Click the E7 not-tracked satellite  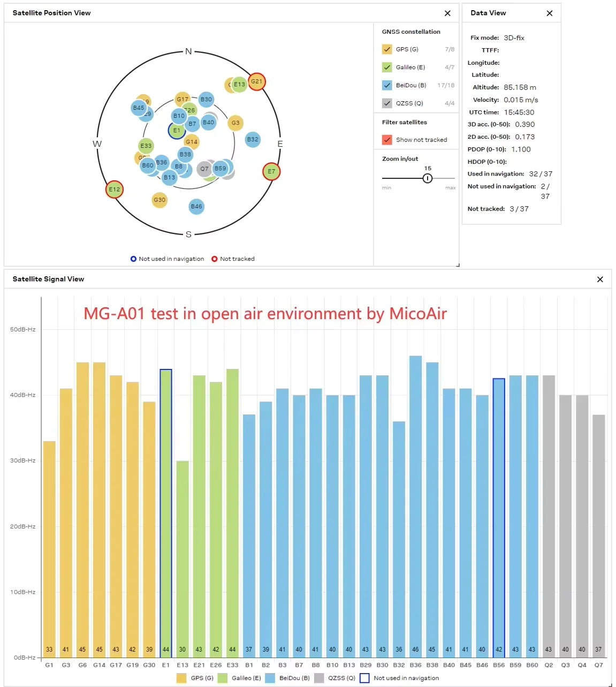[x=271, y=172]
